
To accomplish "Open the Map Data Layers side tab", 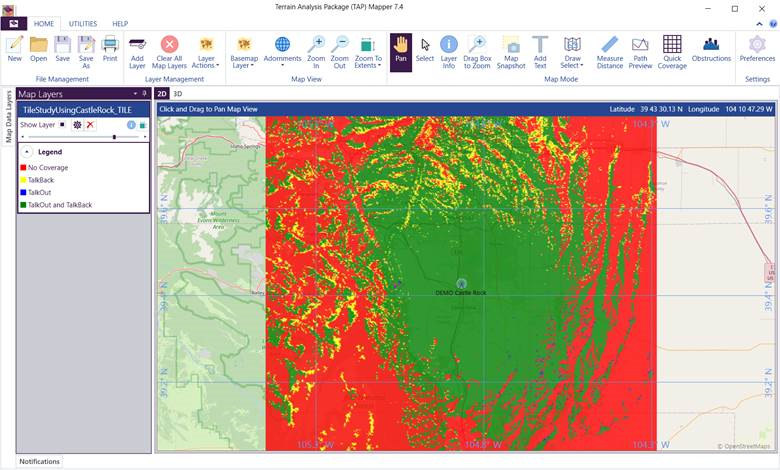I will tap(8, 118).
